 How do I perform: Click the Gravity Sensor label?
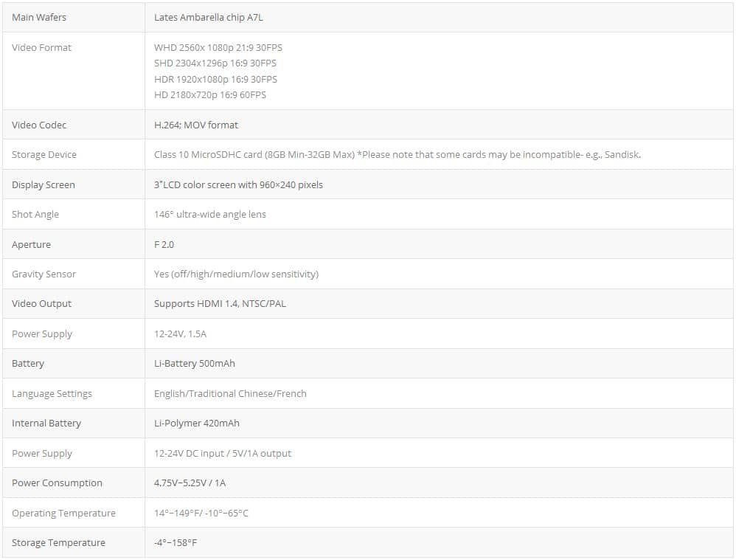tap(44, 274)
